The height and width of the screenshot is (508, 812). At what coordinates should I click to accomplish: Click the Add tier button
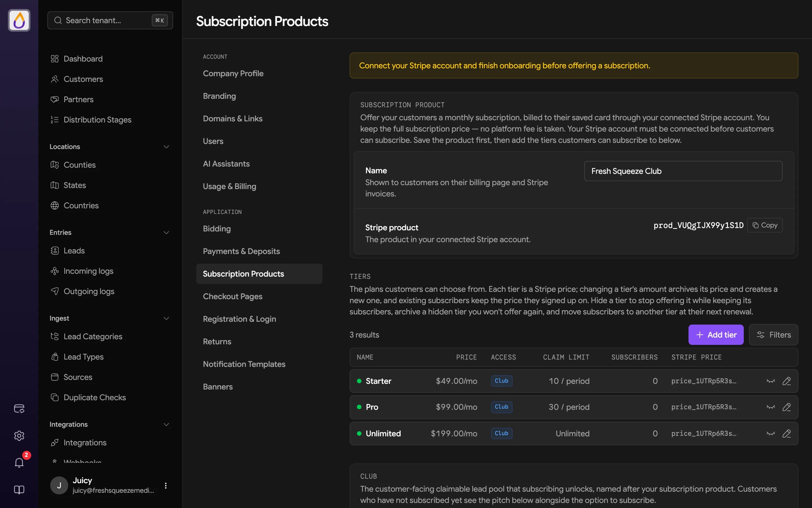[716, 335]
